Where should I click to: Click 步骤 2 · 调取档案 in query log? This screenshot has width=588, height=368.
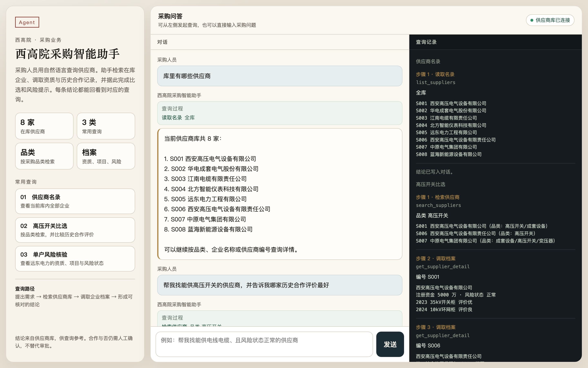pyautogui.click(x=436, y=258)
